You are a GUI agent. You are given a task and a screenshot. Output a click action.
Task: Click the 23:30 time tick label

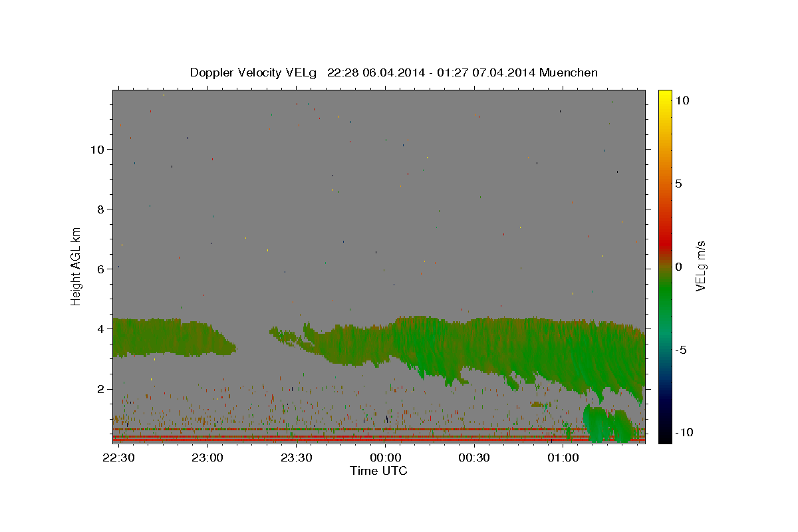297,458
